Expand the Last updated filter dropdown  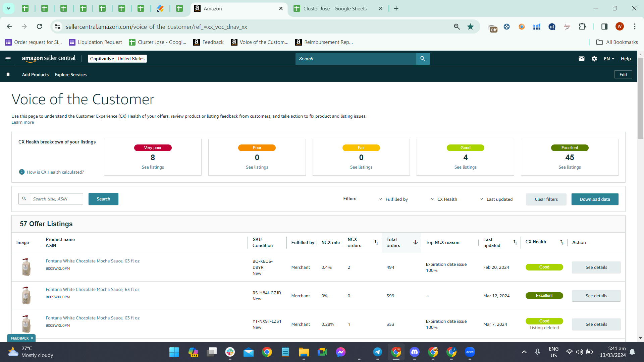(496, 199)
